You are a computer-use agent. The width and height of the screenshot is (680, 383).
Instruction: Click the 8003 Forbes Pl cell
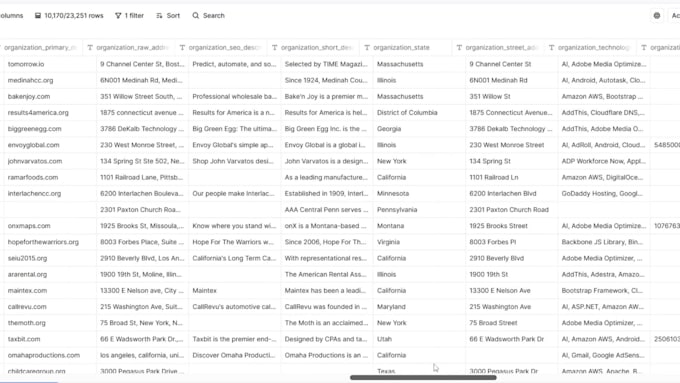[x=512, y=242]
